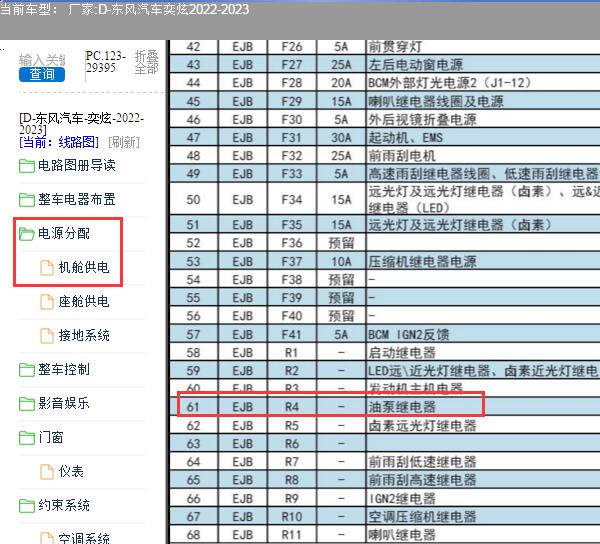
Task: Select the 外后视镜折叠电源 cell
Action: [x=483, y=120]
